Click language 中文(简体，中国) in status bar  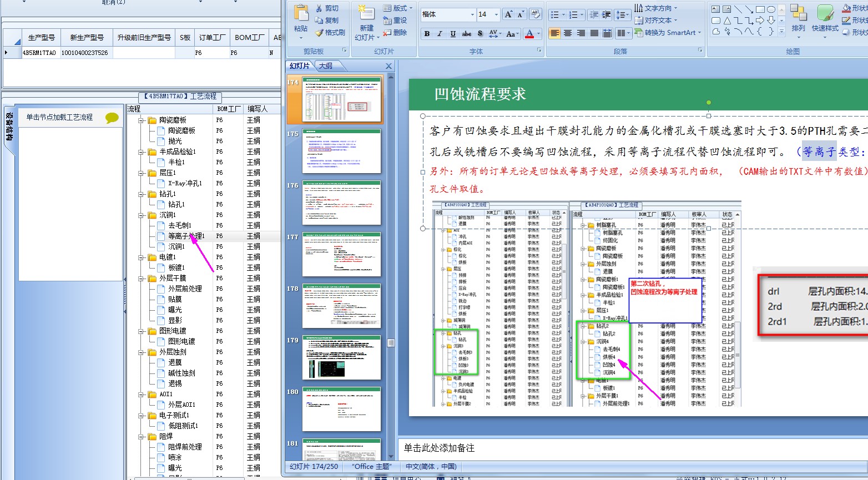431,466
